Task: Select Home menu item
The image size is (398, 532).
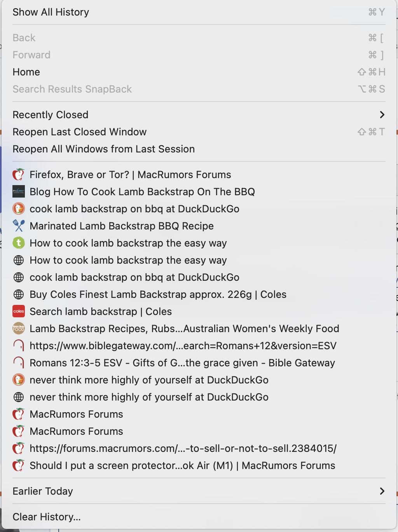Action: (199, 72)
